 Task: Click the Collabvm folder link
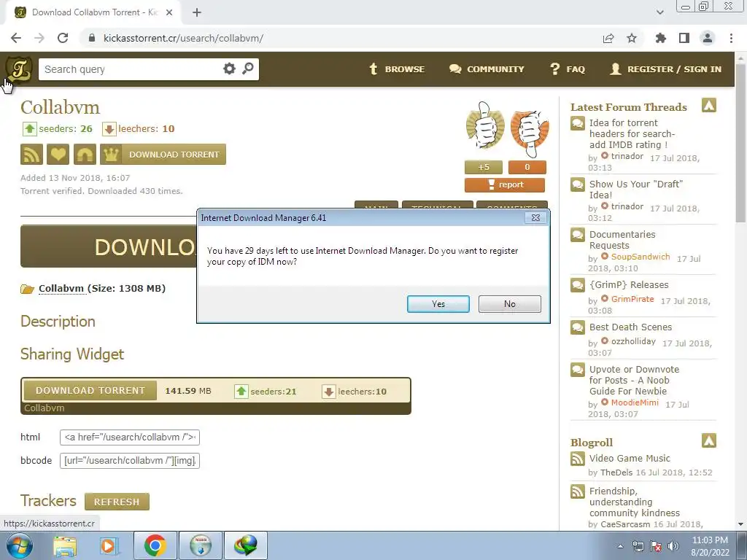click(61, 288)
